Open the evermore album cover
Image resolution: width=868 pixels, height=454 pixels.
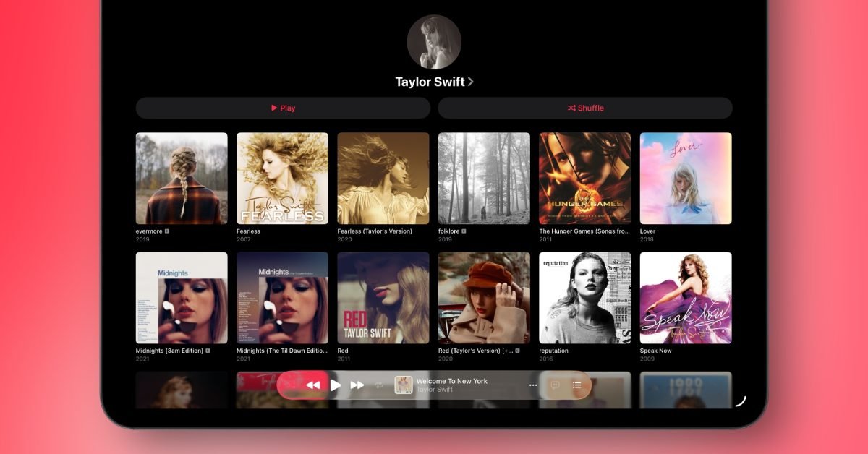(x=182, y=178)
